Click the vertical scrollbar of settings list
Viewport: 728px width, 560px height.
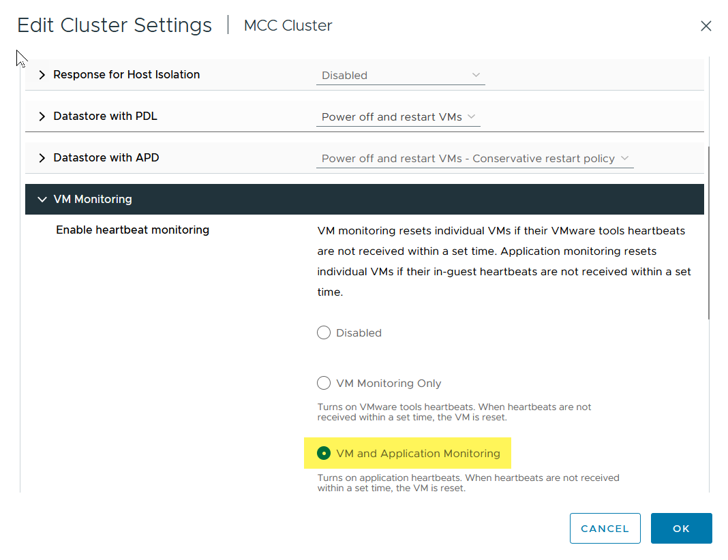point(709,232)
